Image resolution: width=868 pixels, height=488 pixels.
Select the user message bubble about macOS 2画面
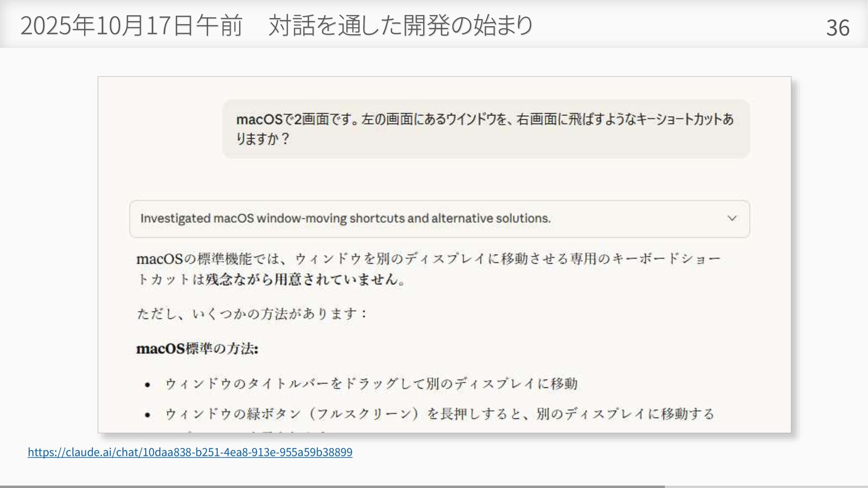[486, 129]
